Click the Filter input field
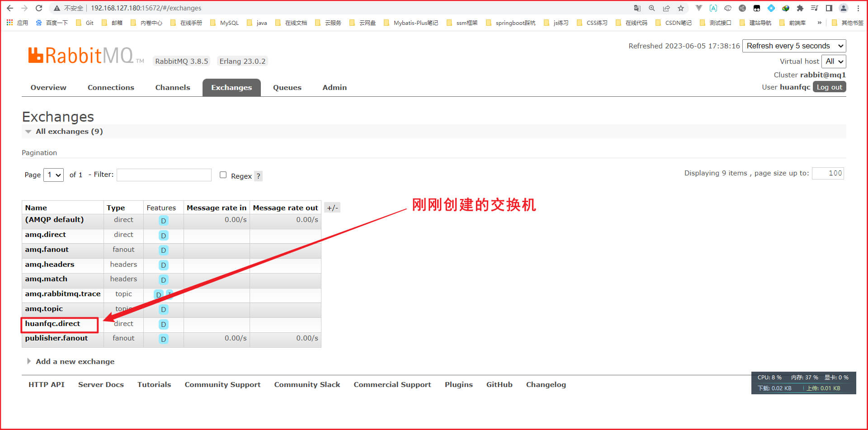868x430 pixels. (x=164, y=175)
